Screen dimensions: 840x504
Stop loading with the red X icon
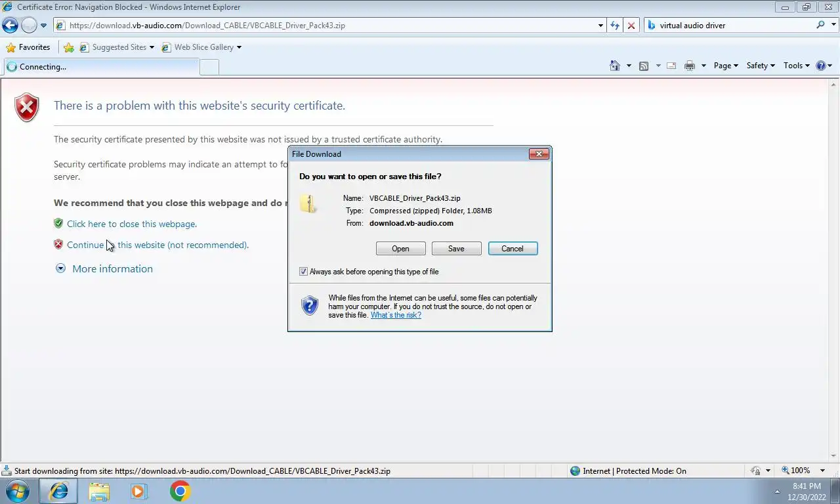click(x=631, y=26)
